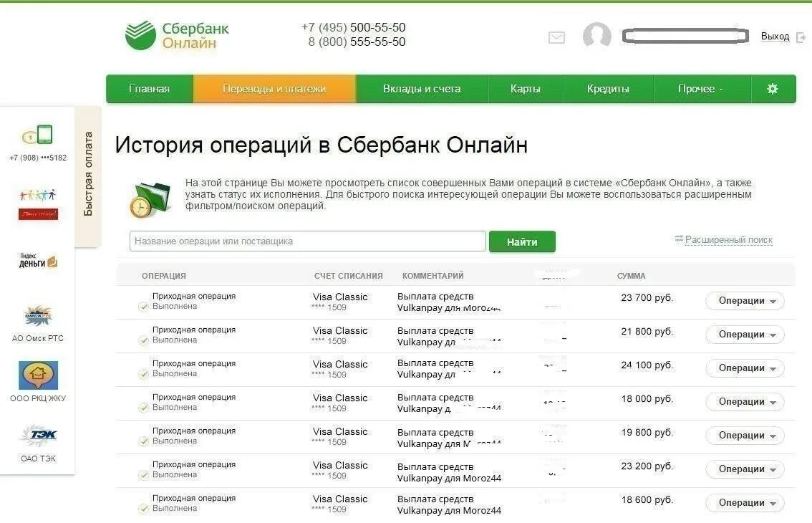Screen dimensions: 812x523
Task: Click the АО Омск РТС icon
Action: coord(38,316)
